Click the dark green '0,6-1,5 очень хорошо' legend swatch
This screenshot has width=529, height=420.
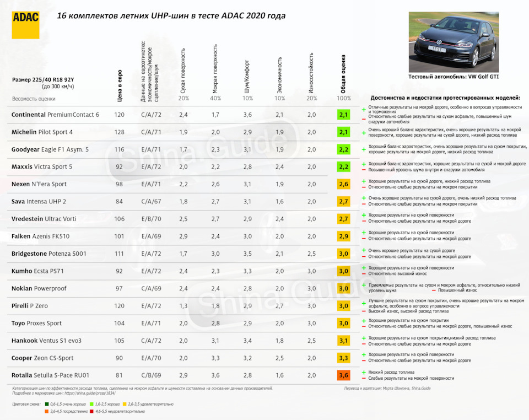46,404
